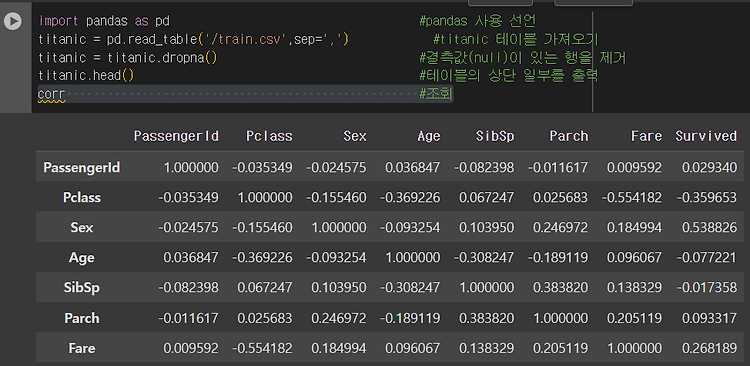Click the 0.093317 value in Parch row
Viewport: 750px width, 366px height.
[710, 318]
